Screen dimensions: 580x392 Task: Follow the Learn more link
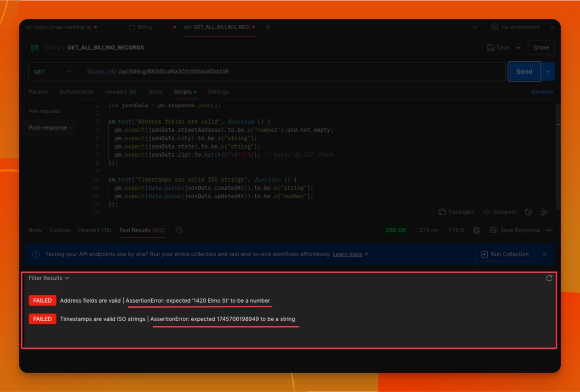(x=347, y=254)
